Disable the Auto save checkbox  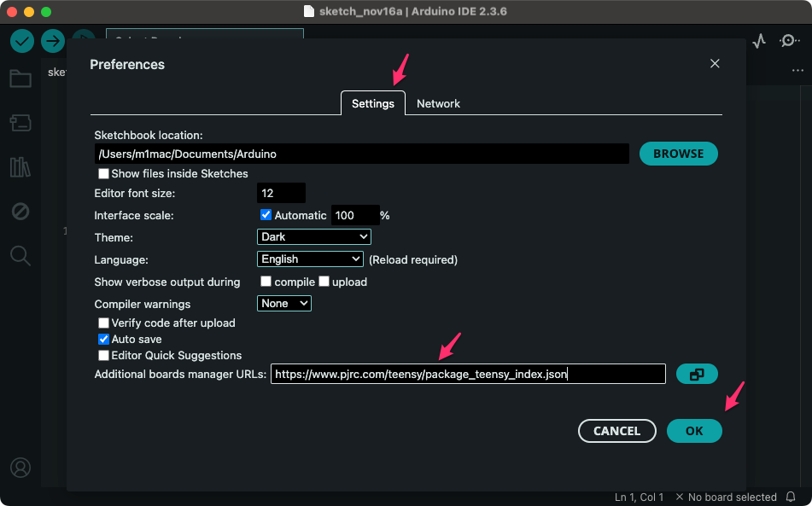(104, 340)
